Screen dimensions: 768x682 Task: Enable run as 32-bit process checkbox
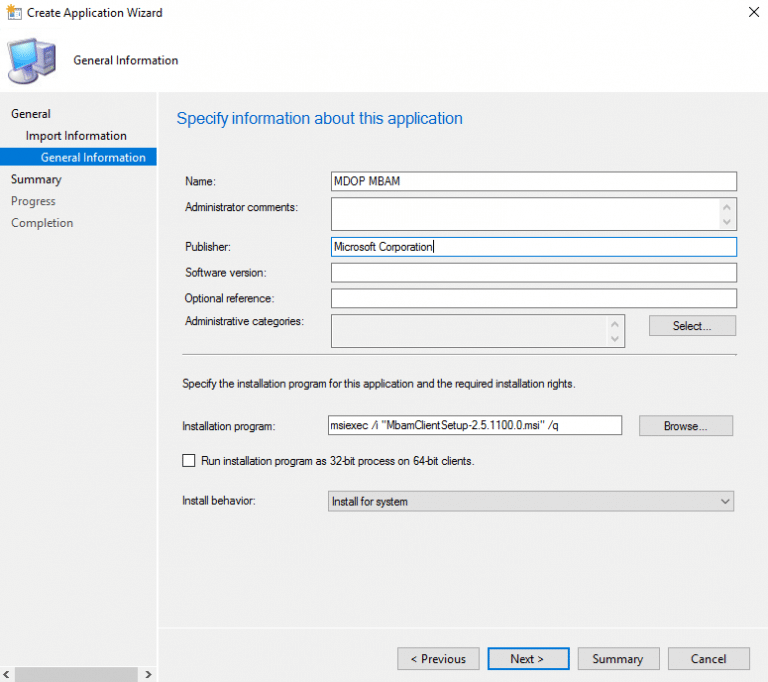pyautogui.click(x=189, y=461)
